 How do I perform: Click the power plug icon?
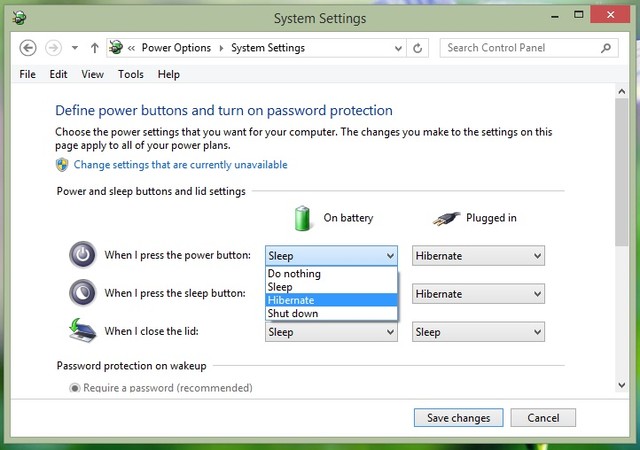coord(446,219)
